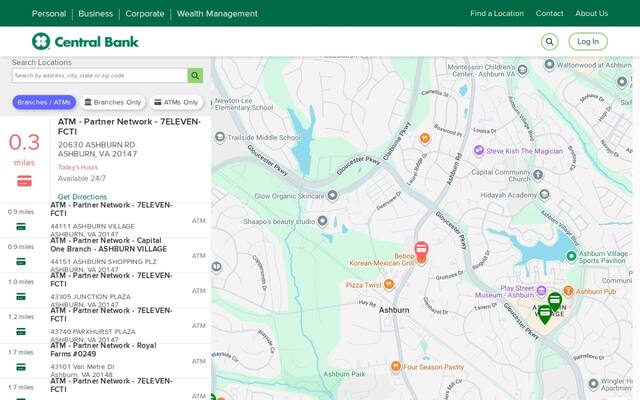Viewport: 640px width, 400px height.
Task: Open Business menu
Action: pos(96,13)
